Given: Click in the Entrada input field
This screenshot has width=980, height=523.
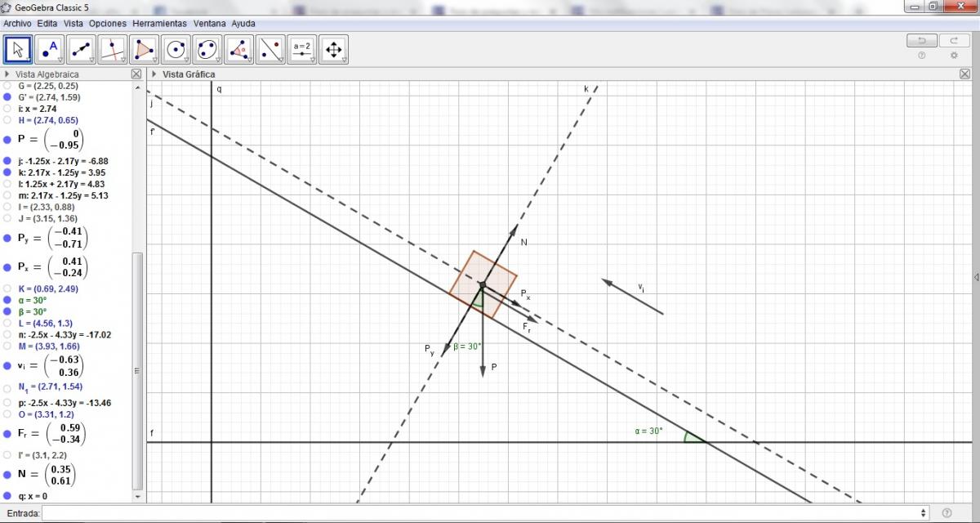Looking at the screenshot, I should [482, 512].
